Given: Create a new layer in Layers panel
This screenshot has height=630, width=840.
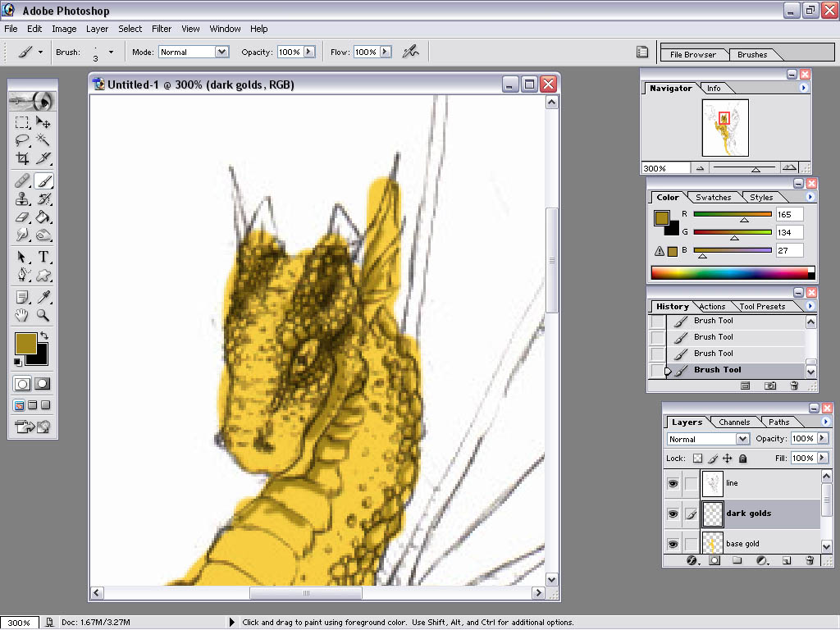Looking at the screenshot, I should pyautogui.click(x=786, y=561).
